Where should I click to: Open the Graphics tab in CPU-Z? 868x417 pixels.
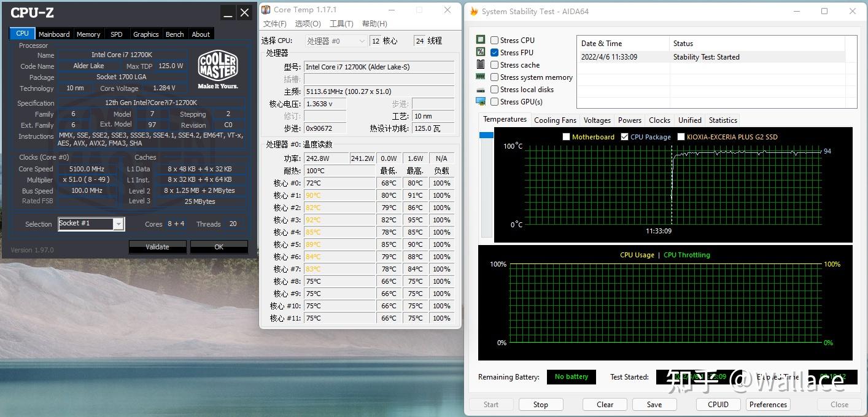tap(146, 34)
